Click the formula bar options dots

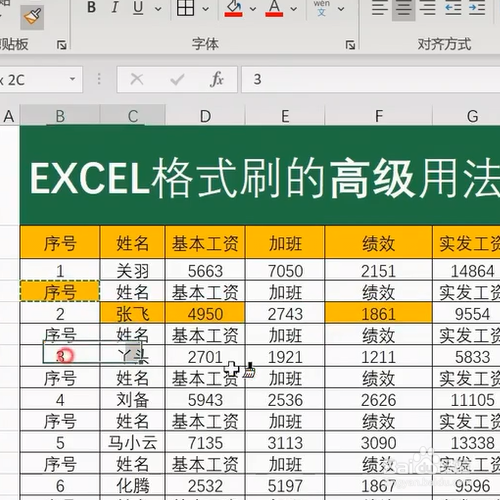click(x=99, y=79)
